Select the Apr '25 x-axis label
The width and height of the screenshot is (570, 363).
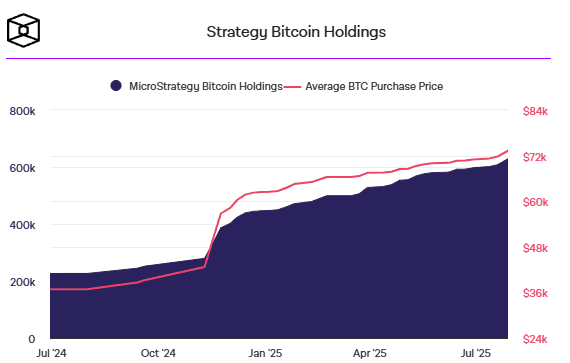coord(370,353)
